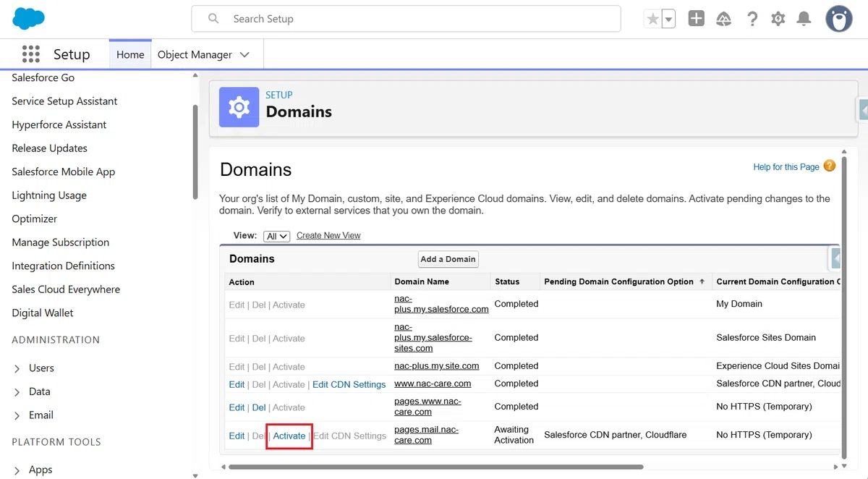Image resolution: width=868 pixels, height=479 pixels.
Task: Open Hyperforce Assistant
Action: point(59,124)
